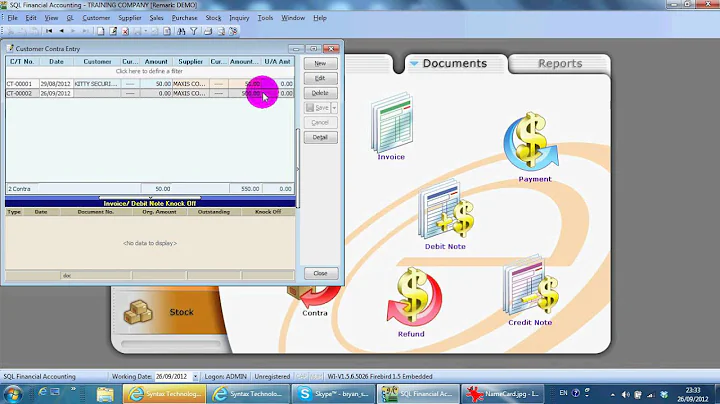
Task: Sort by the U/A Amt column header
Action: (x=277, y=62)
